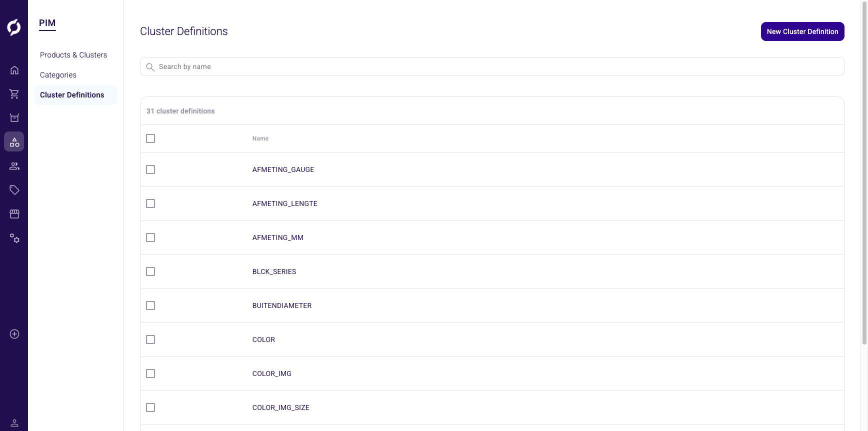Viewport: 868px width, 431px height.
Task: Open the storefront icon in the sidebar
Action: [14, 214]
